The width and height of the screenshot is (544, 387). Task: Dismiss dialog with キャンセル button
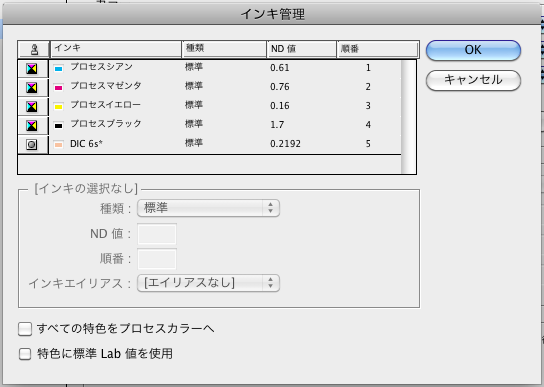coord(473,80)
